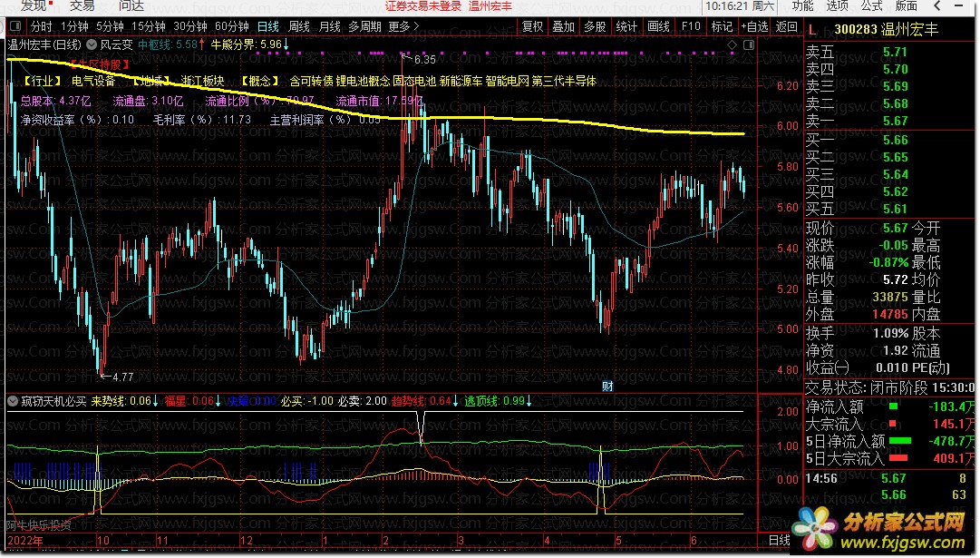The height and width of the screenshot is (558, 980).
Task: Open the 公式 menu
Action: point(871,5)
